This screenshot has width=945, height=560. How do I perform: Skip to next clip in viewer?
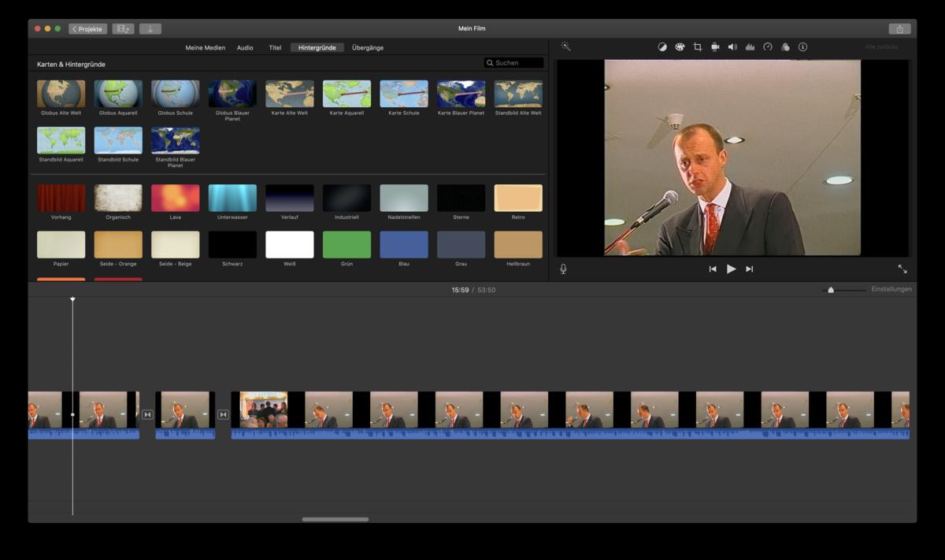749,269
